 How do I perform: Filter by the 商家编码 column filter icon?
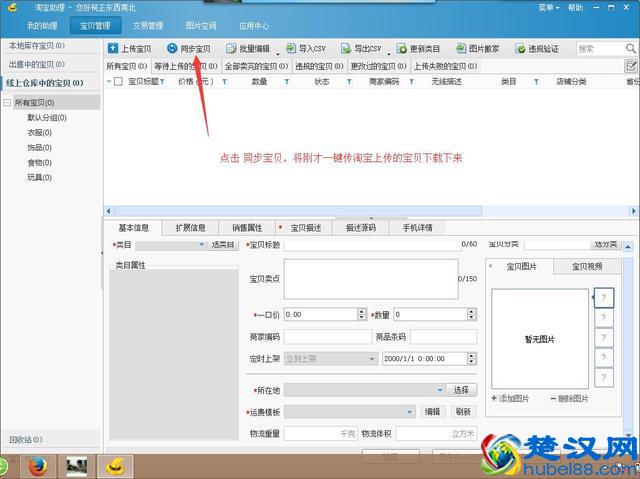(412, 82)
